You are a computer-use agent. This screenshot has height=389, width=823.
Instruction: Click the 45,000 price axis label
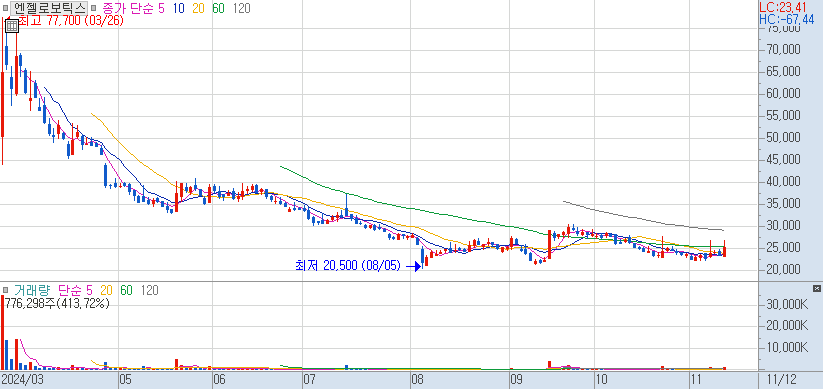click(x=784, y=160)
